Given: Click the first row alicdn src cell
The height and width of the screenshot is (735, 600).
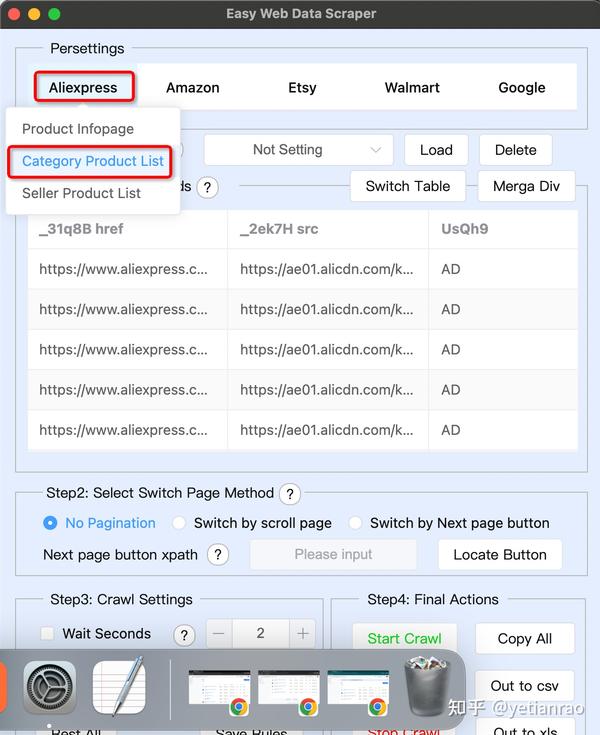Looking at the screenshot, I should (328, 269).
